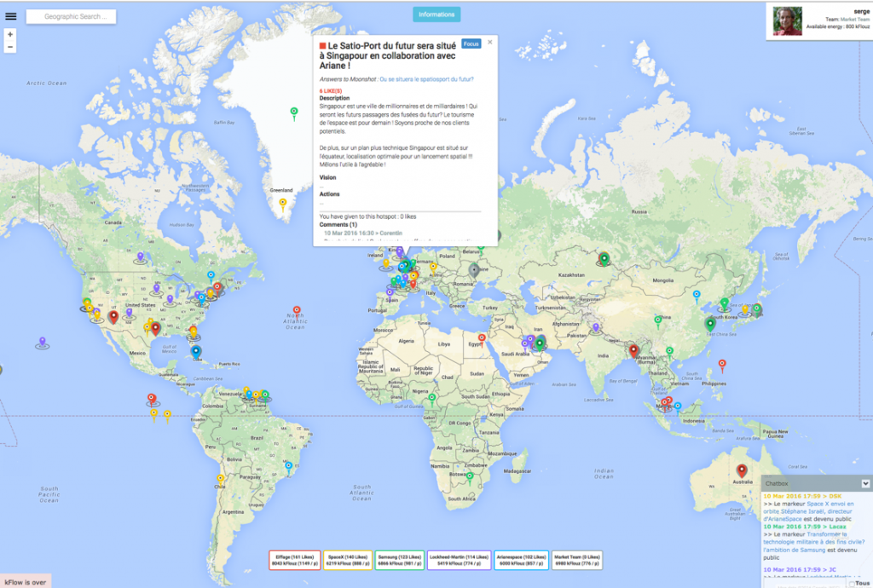
Task: Close the Singapour hotspot popup
Action: [x=490, y=42]
